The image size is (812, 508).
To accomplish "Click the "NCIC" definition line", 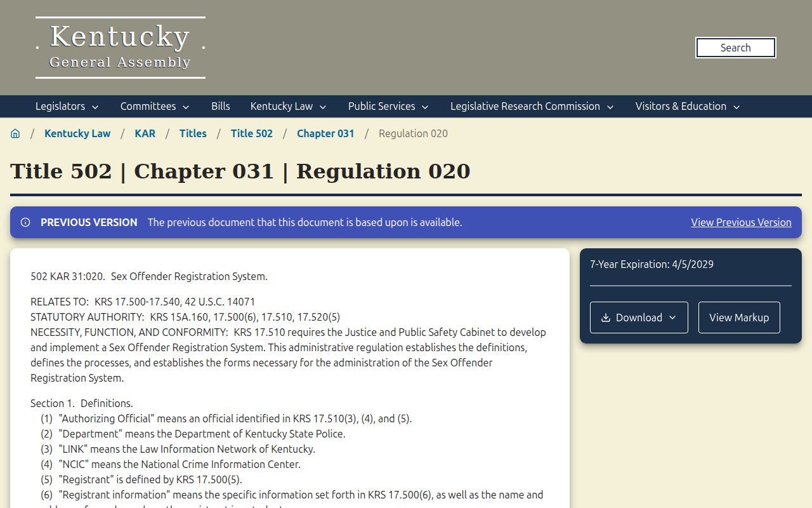I will tap(171, 464).
